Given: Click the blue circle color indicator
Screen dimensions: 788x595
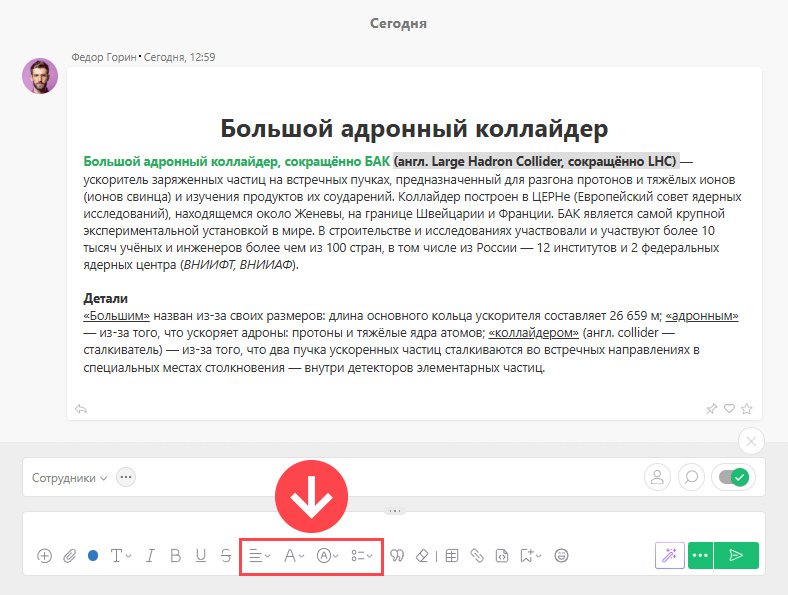Looking at the screenshot, I should point(93,556).
